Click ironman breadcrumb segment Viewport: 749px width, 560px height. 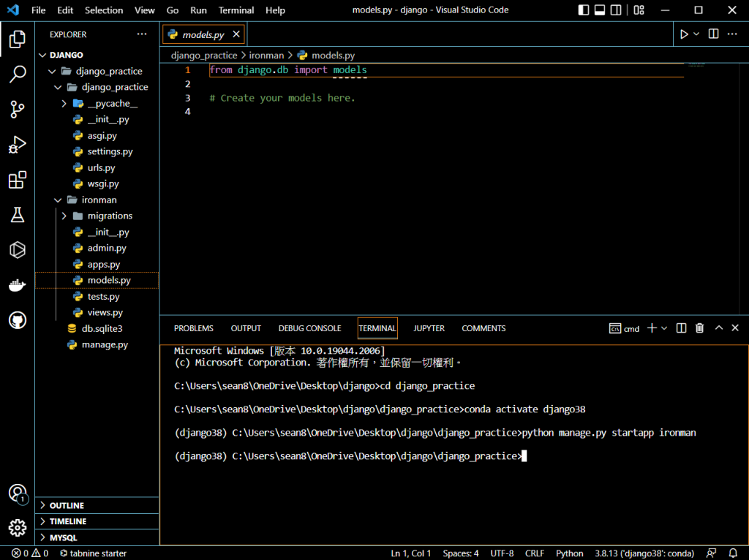point(266,56)
